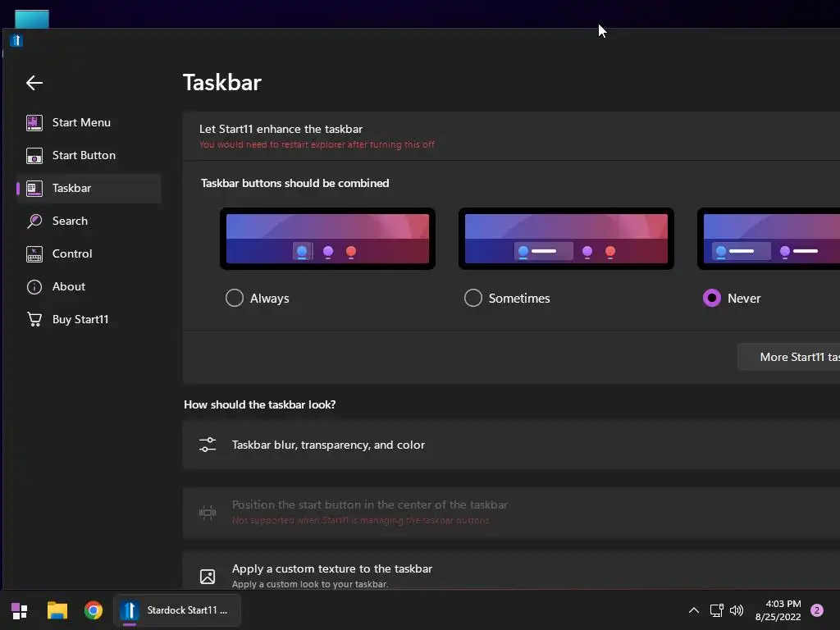Image resolution: width=840 pixels, height=630 pixels.
Task: Open the notification badge showing 2
Action: pos(817,610)
